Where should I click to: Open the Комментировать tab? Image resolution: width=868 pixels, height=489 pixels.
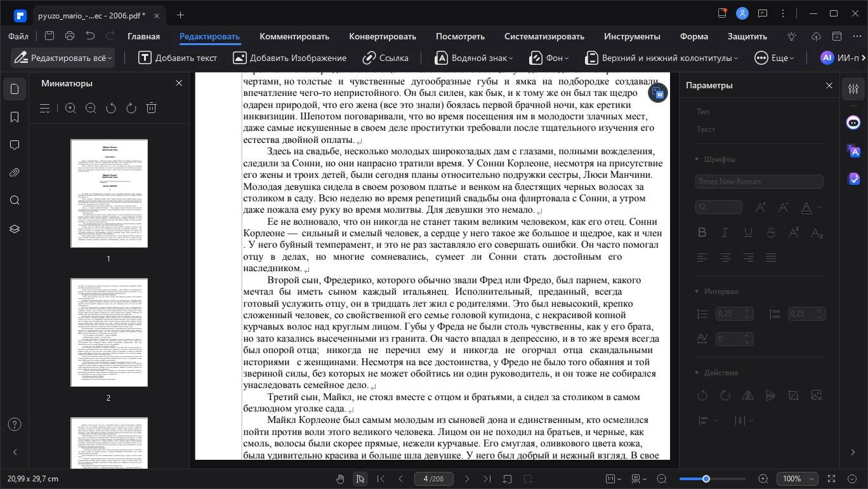[x=294, y=36]
